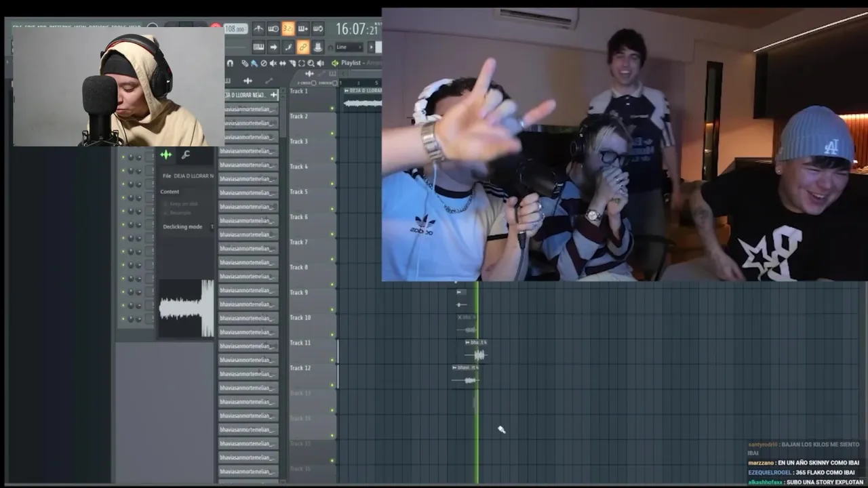Select the playlist Slice tool
This screenshot has height=488, width=868.
coord(292,63)
